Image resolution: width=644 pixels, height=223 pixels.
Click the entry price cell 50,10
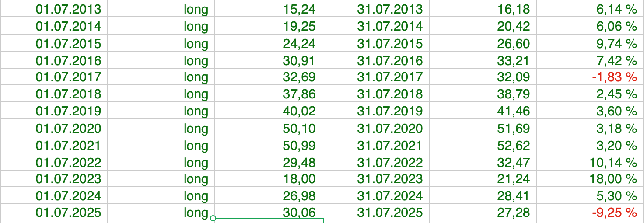299,129
